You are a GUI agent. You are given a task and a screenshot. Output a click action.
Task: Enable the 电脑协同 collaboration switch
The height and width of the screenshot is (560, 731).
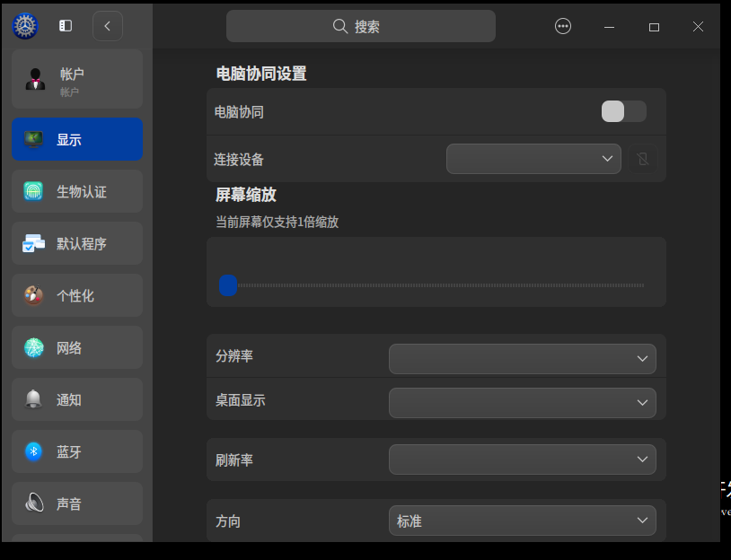[x=623, y=111]
